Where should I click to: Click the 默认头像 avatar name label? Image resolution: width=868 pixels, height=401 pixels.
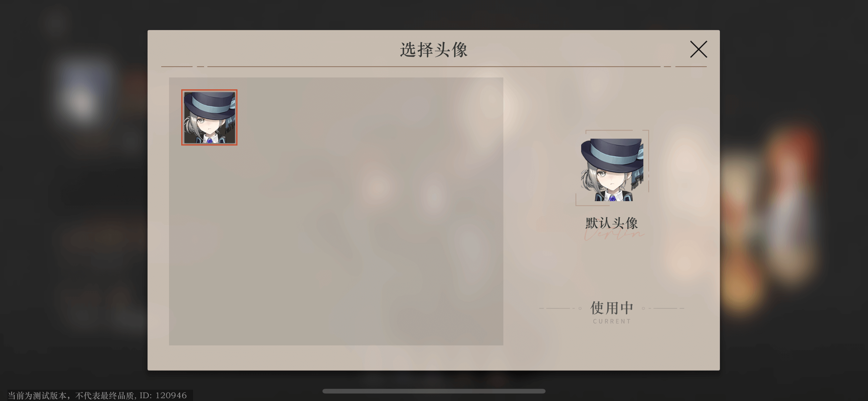pyautogui.click(x=611, y=223)
